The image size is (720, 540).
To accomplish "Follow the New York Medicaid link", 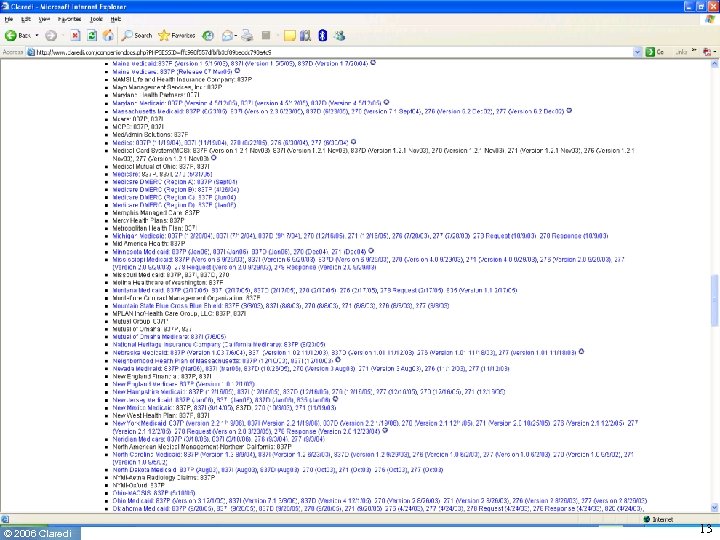I will pos(375,427).
